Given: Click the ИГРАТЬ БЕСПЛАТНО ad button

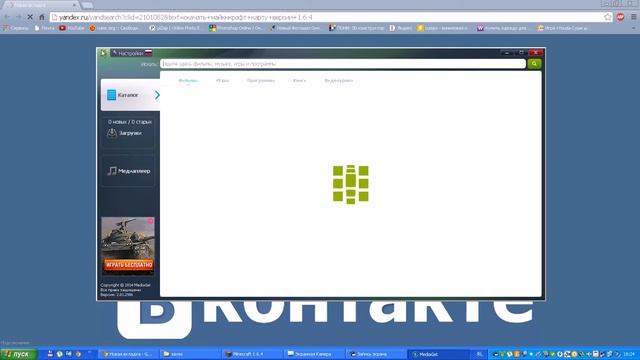Looking at the screenshot, I should pos(129,265).
